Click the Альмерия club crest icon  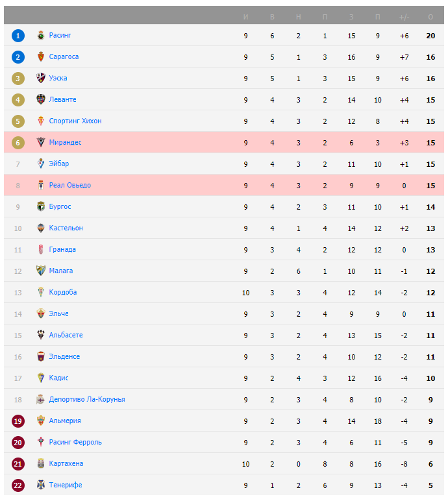pos(40,421)
